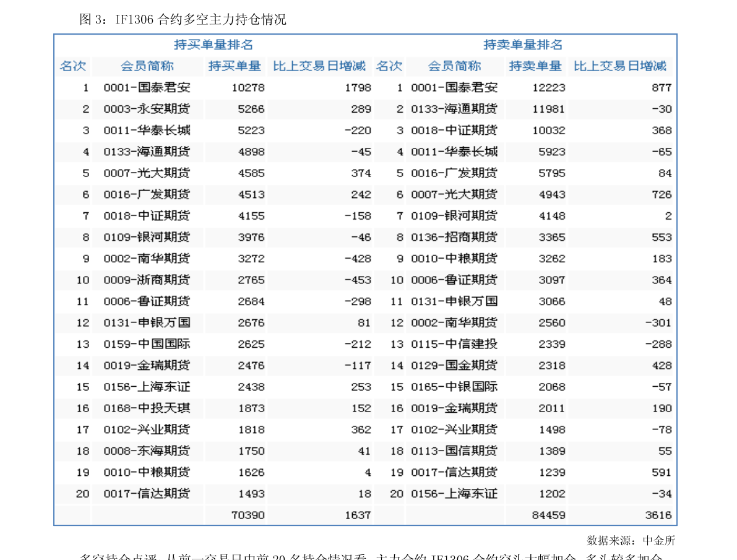
Task: Select the '持买单量排名' table heading
Action: click(x=213, y=45)
